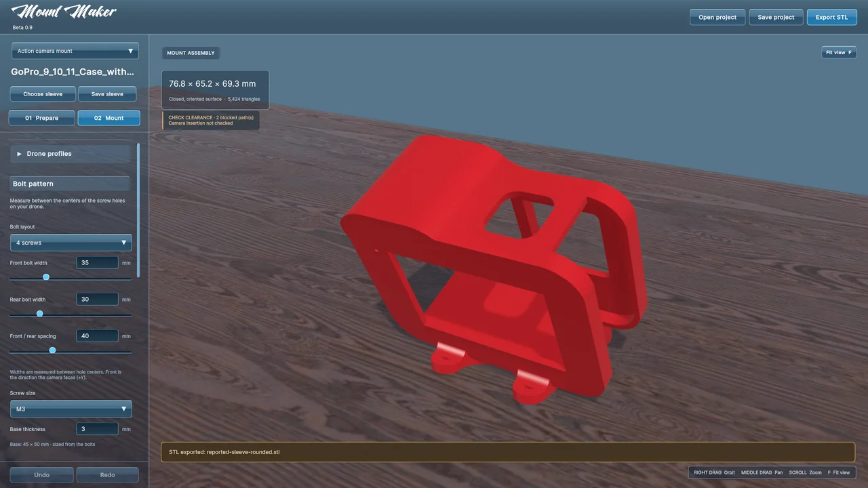Click the Right Drag Orbit hint
868x488 pixels.
coord(714,472)
